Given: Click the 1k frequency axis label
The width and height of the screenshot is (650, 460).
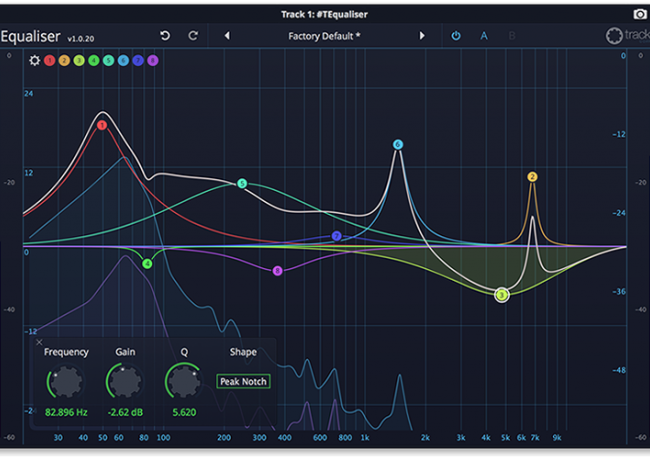Looking at the screenshot, I should click(365, 438).
